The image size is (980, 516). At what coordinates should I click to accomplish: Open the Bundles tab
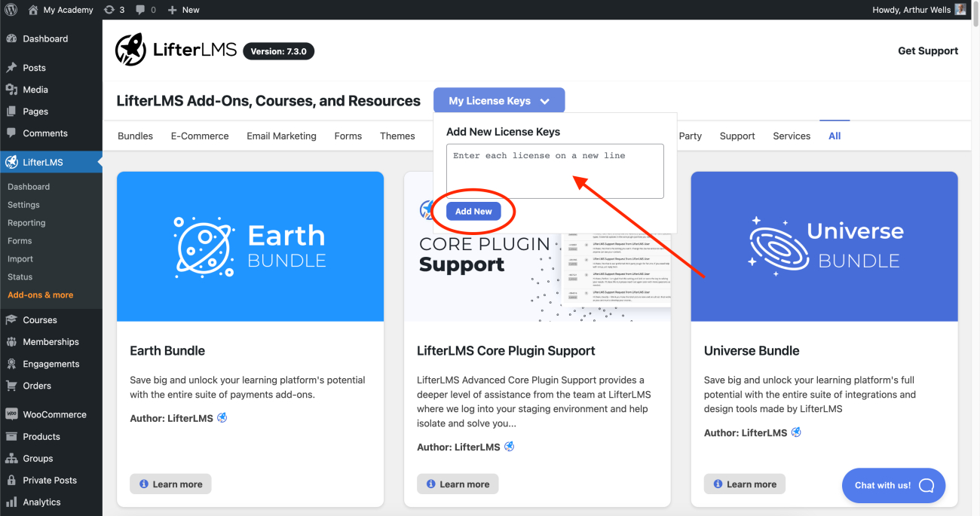click(136, 136)
